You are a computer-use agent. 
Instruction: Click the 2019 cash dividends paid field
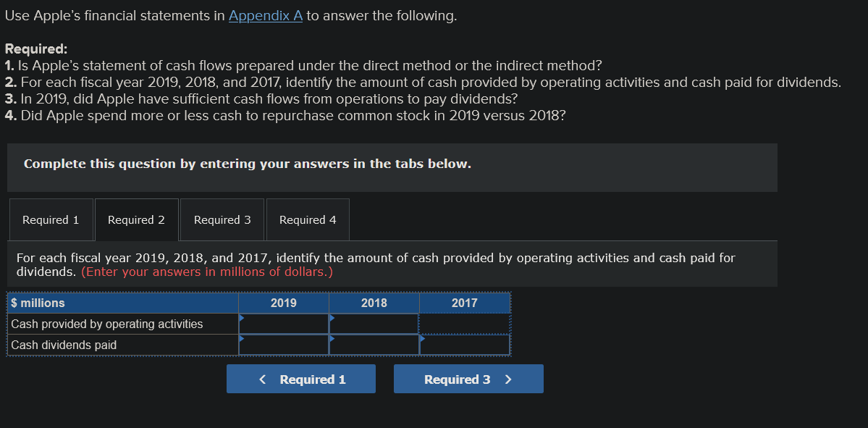[x=284, y=345]
